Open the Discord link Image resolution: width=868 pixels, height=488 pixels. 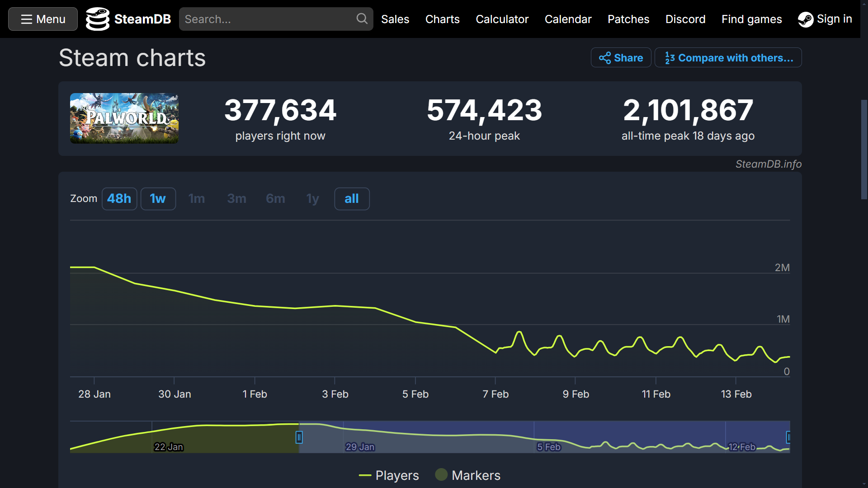(685, 19)
